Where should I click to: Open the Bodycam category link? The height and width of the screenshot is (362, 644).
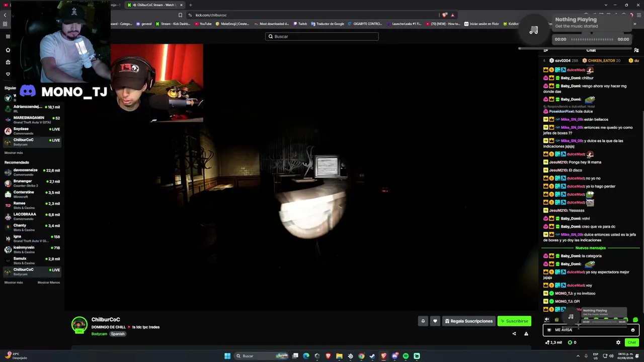click(99, 334)
